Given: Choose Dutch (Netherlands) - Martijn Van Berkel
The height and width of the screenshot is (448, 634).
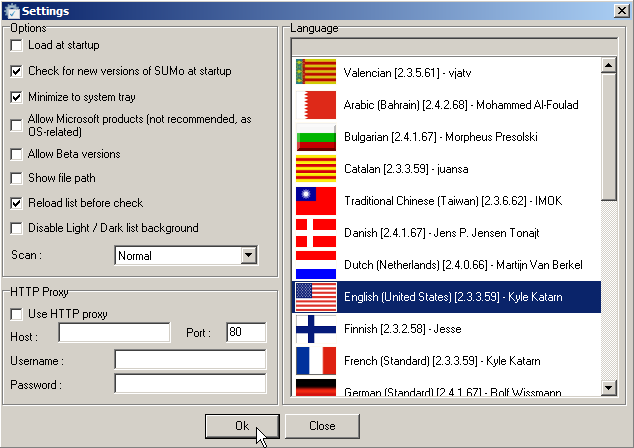Looking at the screenshot, I should click(446, 265).
